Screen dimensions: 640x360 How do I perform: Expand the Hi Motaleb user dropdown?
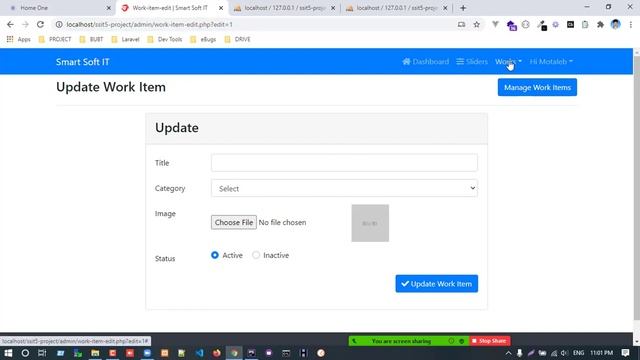[551, 62]
